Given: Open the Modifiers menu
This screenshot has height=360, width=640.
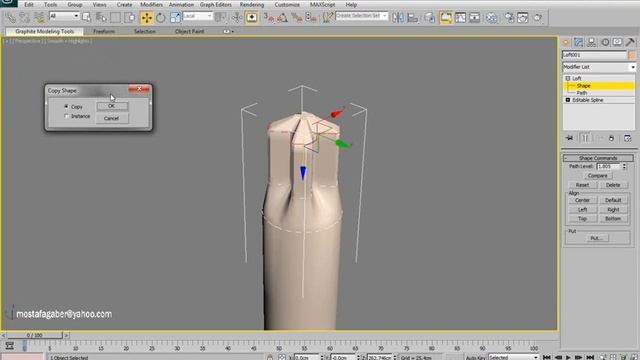Looking at the screenshot, I should [151, 4].
